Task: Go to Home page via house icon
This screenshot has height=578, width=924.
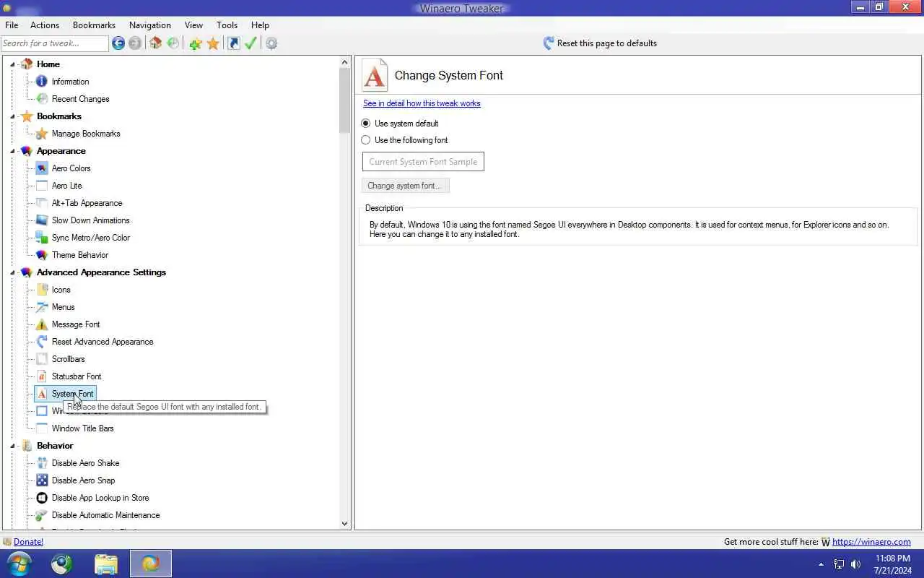Action: tap(156, 43)
